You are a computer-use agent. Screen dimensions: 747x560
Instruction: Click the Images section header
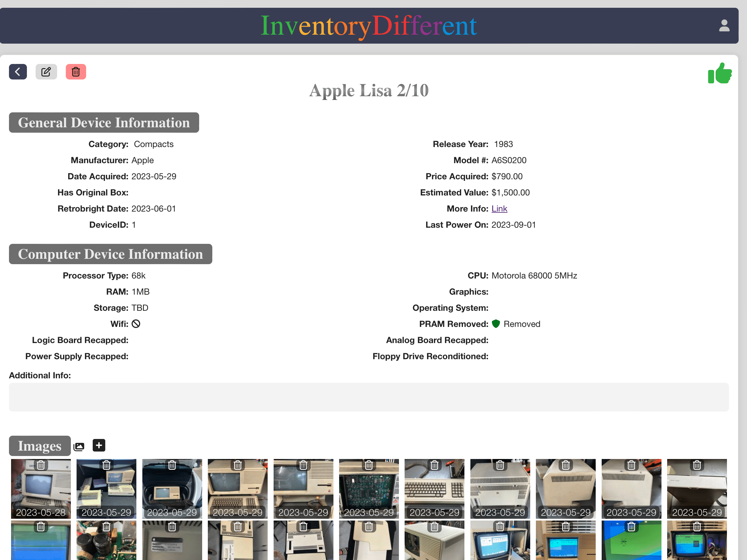click(39, 446)
